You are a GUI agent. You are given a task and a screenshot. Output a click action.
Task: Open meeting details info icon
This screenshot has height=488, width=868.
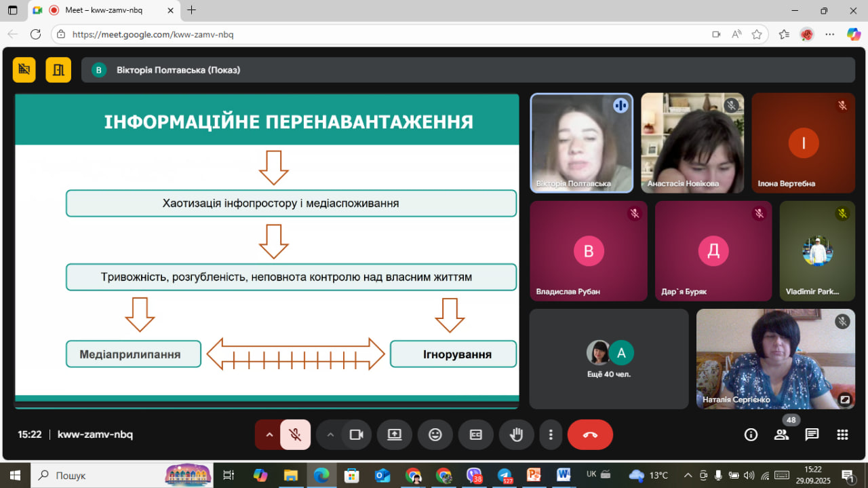tap(751, 435)
